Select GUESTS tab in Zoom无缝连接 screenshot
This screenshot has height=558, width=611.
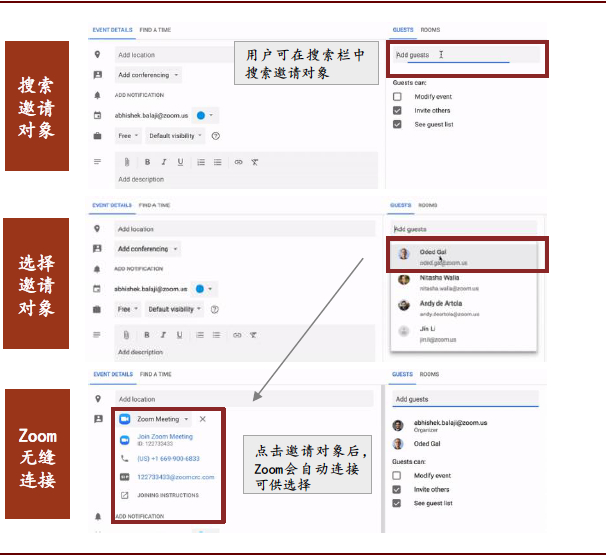(402, 374)
